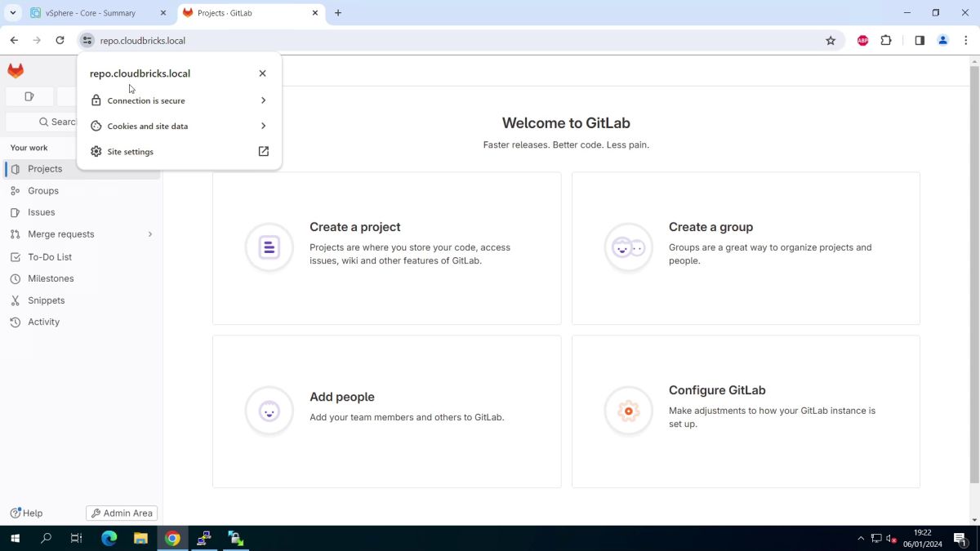Click the To-Do List checkmark icon
The image size is (980, 551).
[x=15, y=257]
